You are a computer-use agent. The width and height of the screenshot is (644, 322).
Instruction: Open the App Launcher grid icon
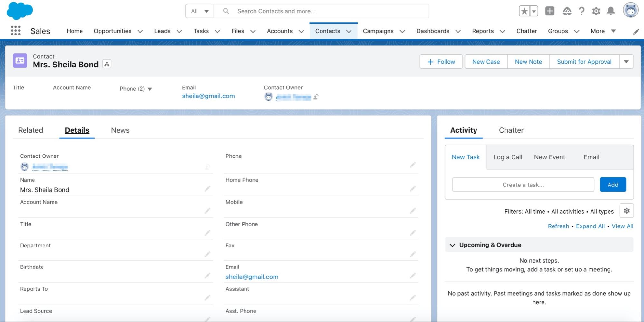[15, 31]
